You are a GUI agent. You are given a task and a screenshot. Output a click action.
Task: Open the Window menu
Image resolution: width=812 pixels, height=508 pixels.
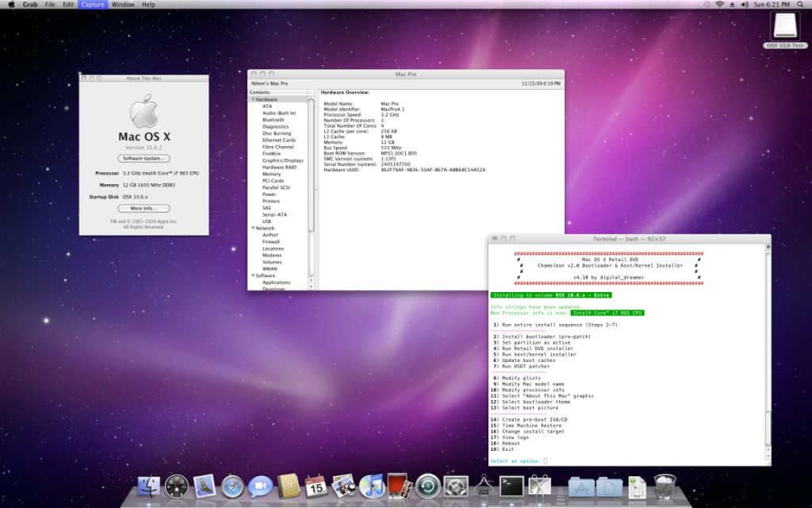pyautogui.click(x=123, y=5)
